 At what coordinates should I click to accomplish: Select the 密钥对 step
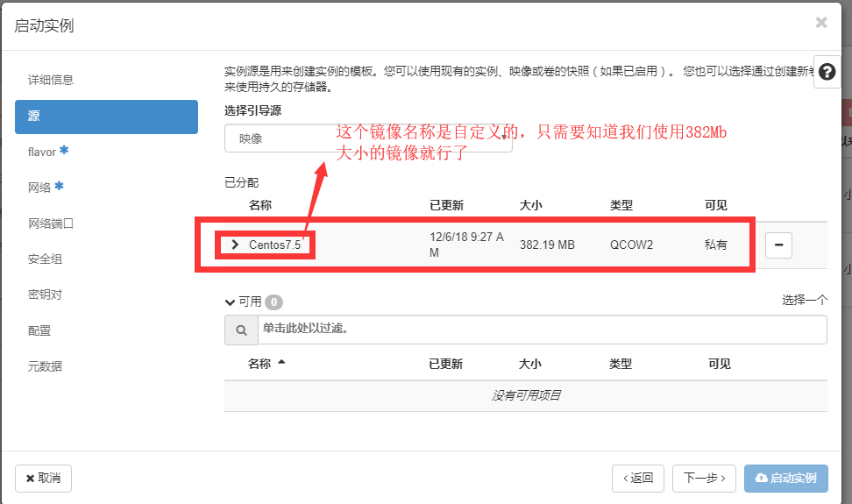46,295
